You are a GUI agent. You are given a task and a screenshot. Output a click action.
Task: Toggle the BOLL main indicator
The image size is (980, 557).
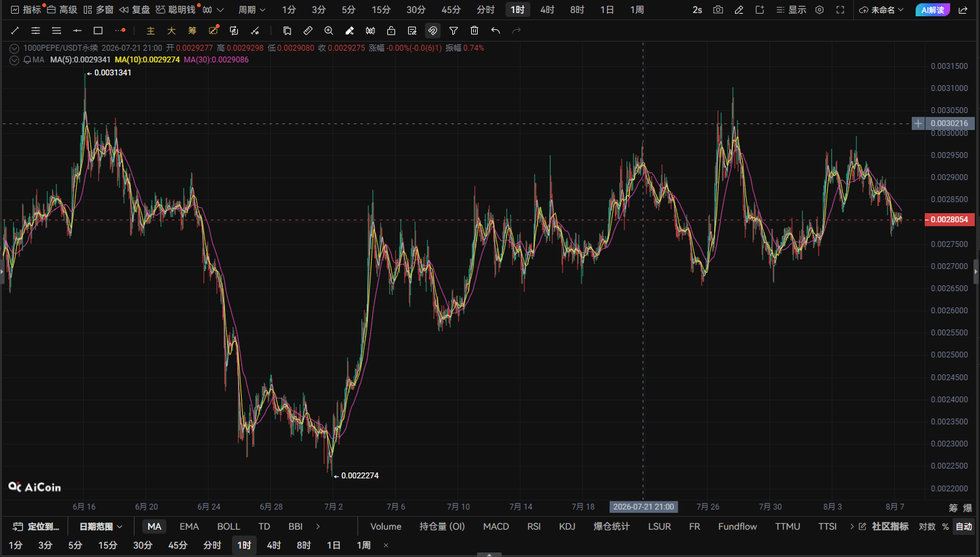[229, 526]
